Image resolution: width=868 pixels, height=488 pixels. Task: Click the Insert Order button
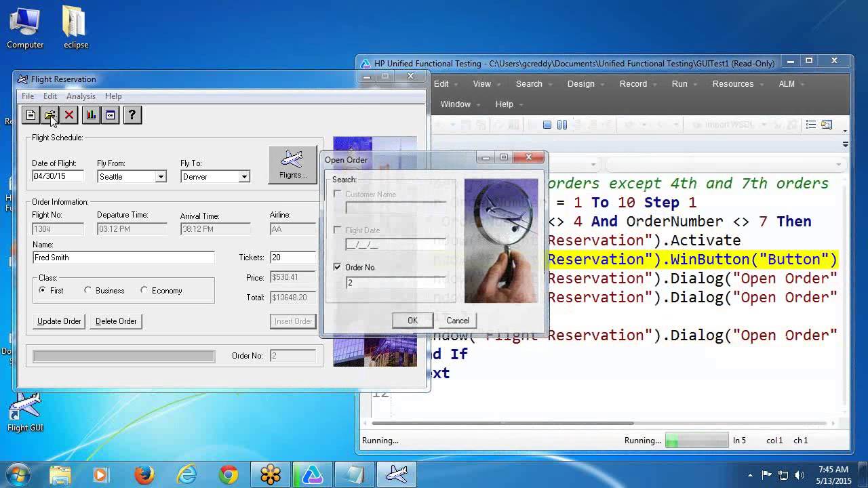[x=293, y=321]
